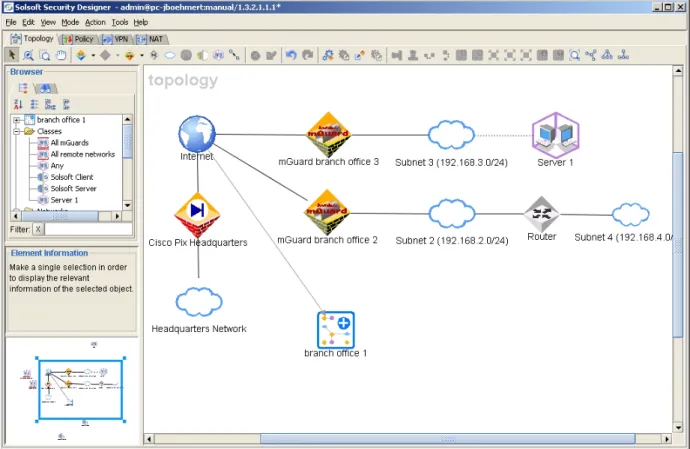Click the browser tree scroll down arrow
Image resolution: width=690 pixels, height=449 pixels.
(x=127, y=206)
